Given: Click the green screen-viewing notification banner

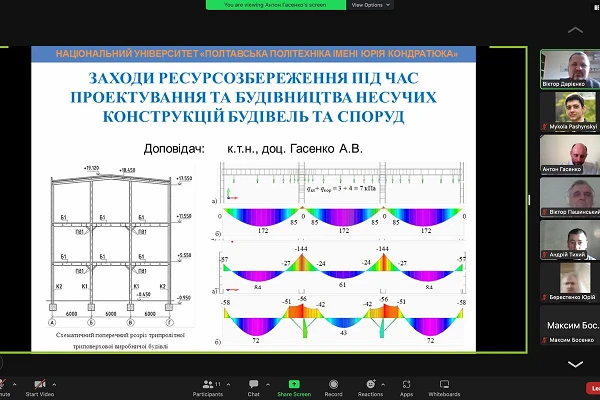Looking at the screenshot, I should [275, 5].
